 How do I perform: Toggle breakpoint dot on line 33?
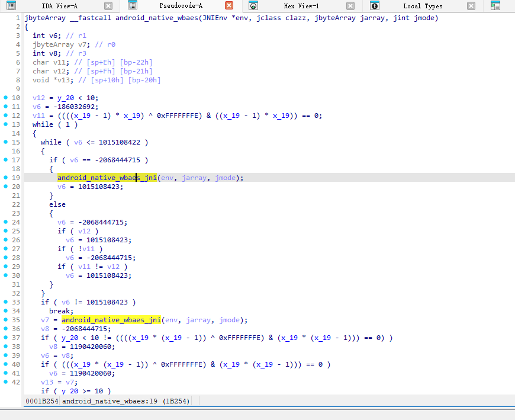[5, 302]
